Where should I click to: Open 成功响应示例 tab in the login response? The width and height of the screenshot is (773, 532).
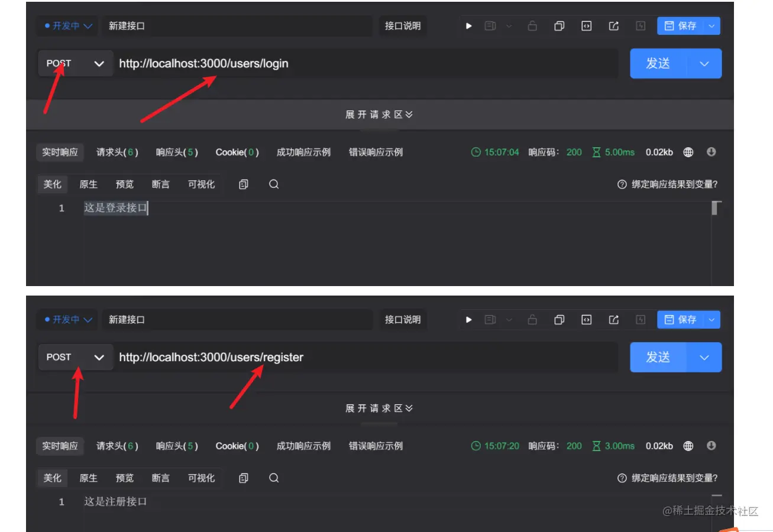coord(303,152)
